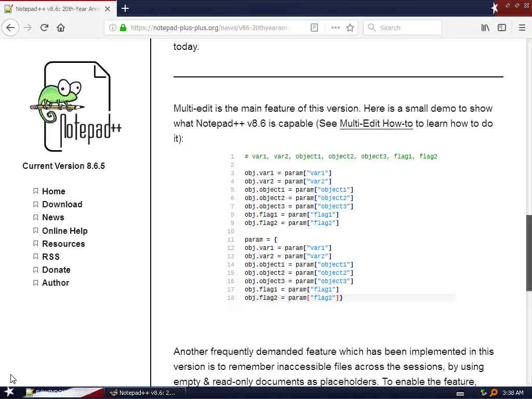This screenshot has height=399, width=532.
Task: Follow the Multi-Edit How-to link
Action: click(x=376, y=124)
